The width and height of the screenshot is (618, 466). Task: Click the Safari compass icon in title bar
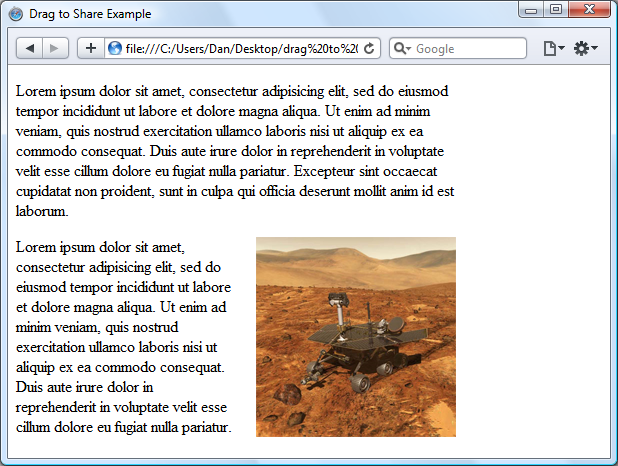pos(16,14)
